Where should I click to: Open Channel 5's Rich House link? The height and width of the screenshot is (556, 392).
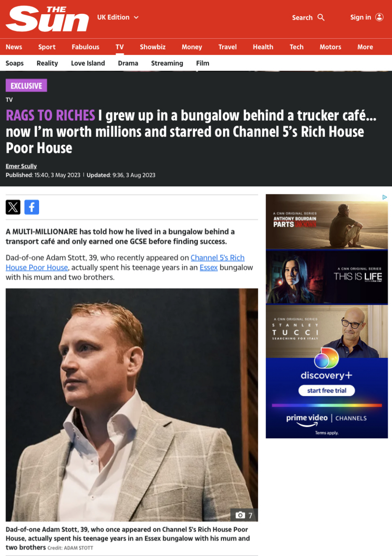pyautogui.click(x=125, y=262)
